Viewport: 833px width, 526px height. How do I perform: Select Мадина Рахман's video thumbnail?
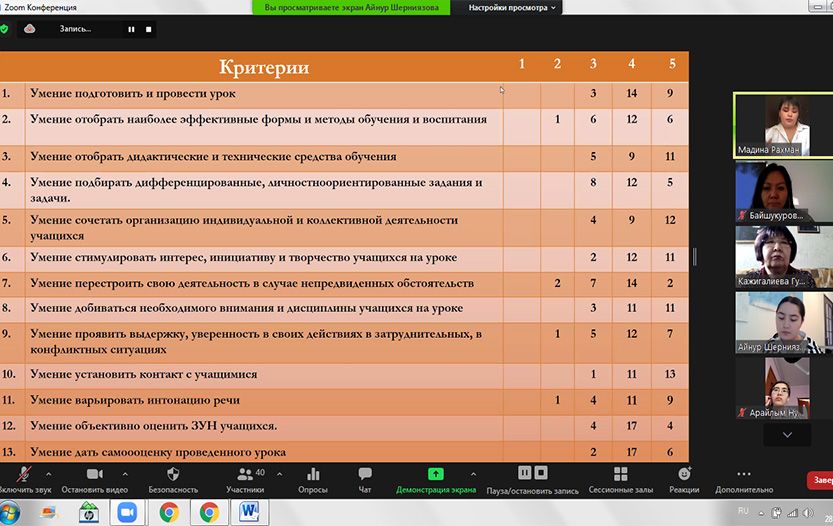783,124
